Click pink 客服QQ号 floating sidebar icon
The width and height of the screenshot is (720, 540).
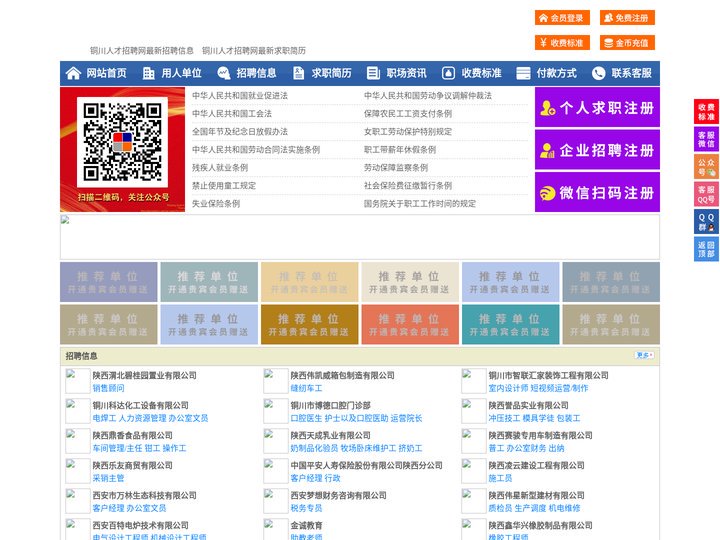706,194
